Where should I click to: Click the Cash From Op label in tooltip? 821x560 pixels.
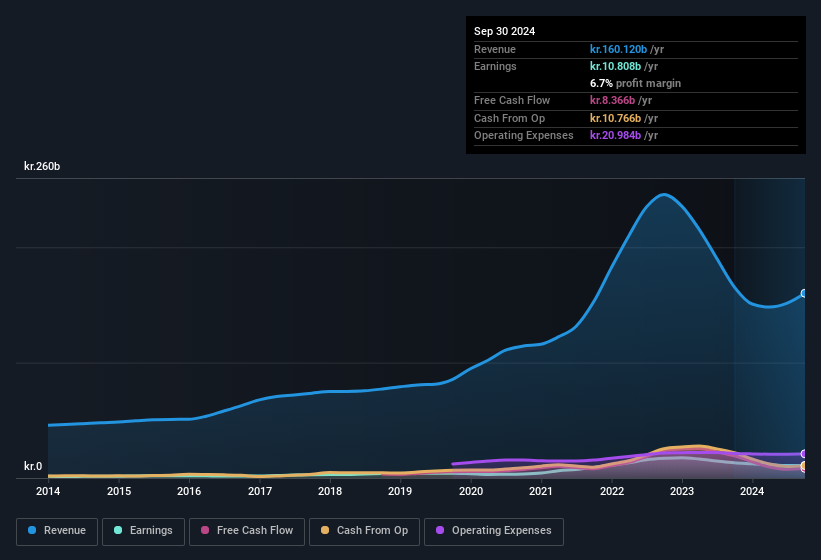coord(509,118)
